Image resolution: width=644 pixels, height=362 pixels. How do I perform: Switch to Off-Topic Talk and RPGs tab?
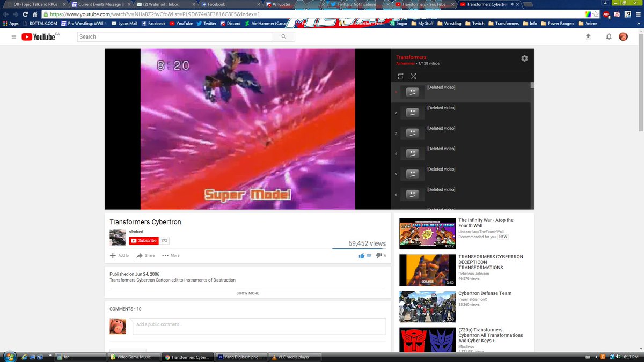[x=35, y=4]
